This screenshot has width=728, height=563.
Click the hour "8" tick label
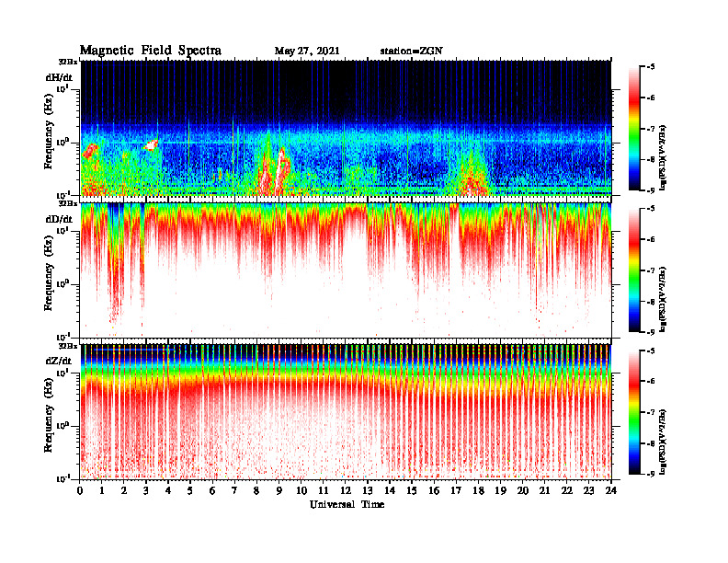(x=256, y=491)
